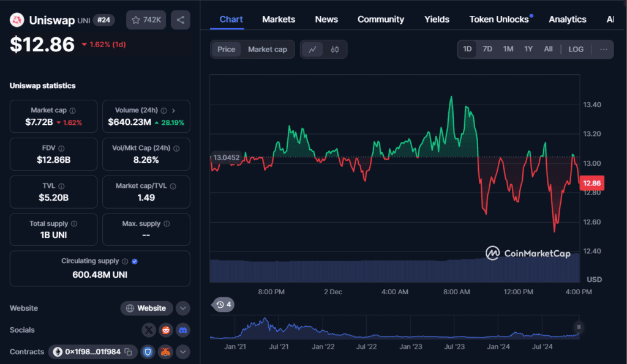Copy the contract address with copy icon
Viewport: 627px width, 364px height.
[129, 352]
